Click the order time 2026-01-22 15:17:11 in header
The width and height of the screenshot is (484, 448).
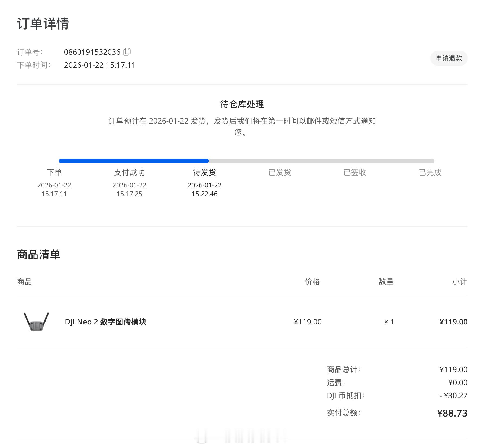[x=100, y=65]
